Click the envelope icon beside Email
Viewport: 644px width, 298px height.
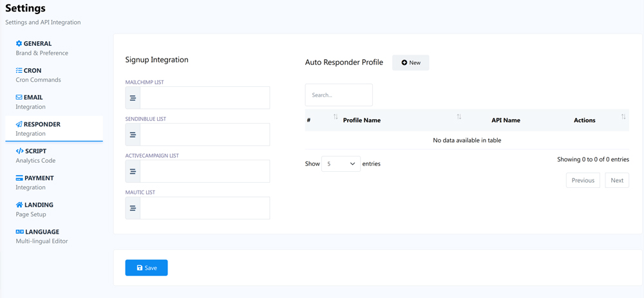[19, 98]
